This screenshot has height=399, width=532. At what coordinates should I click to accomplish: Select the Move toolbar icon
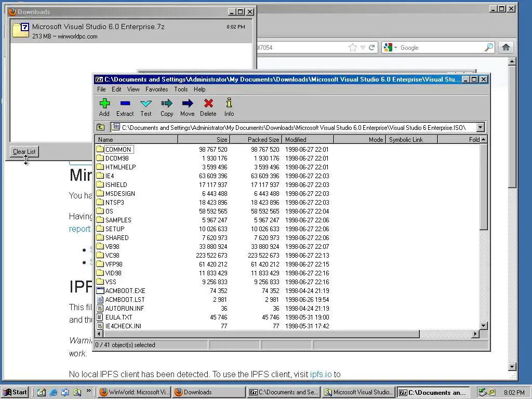[187, 103]
